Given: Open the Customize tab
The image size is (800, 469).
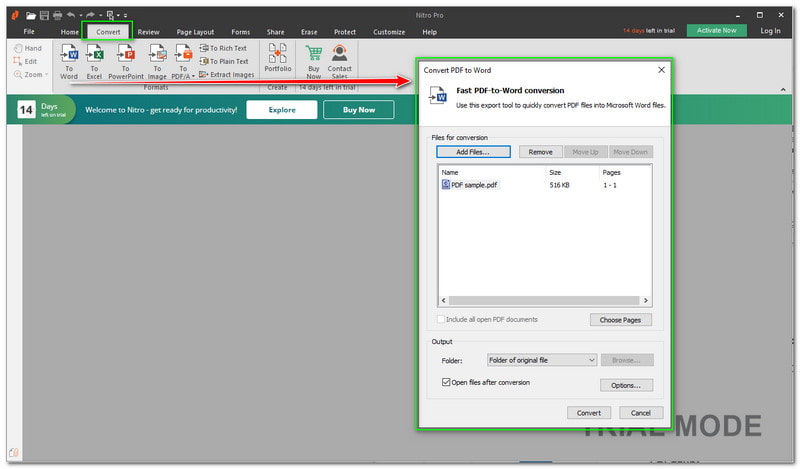Looking at the screenshot, I should tap(389, 32).
